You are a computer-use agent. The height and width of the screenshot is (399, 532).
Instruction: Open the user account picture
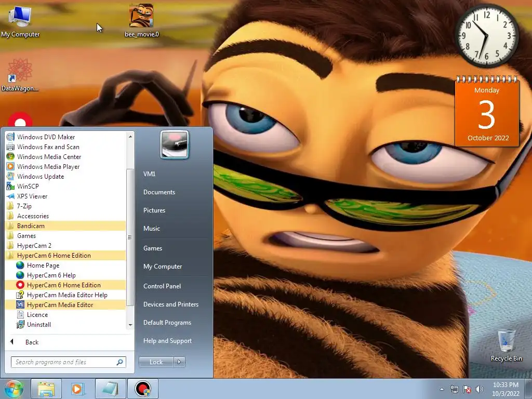pyautogui.click(x=175, y=144)
